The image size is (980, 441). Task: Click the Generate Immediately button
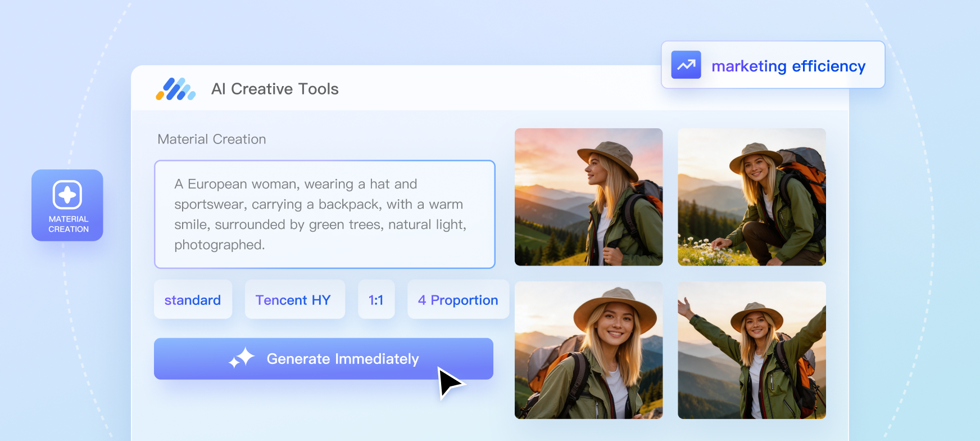tap(324, 359)
